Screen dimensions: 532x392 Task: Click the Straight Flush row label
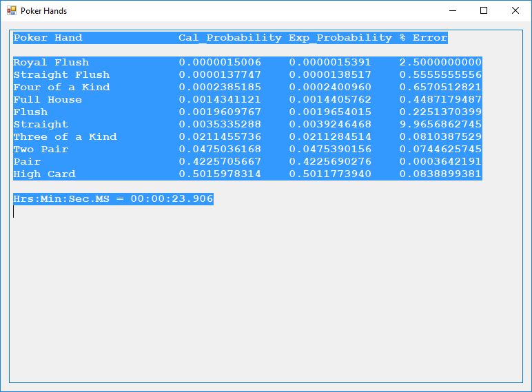(61, 75)
